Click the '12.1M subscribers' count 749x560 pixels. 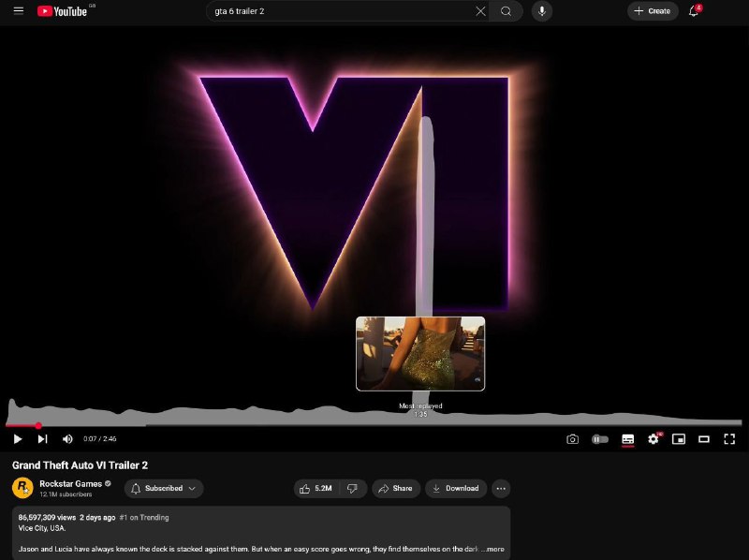pyautogui.click(x=66, y=494)
